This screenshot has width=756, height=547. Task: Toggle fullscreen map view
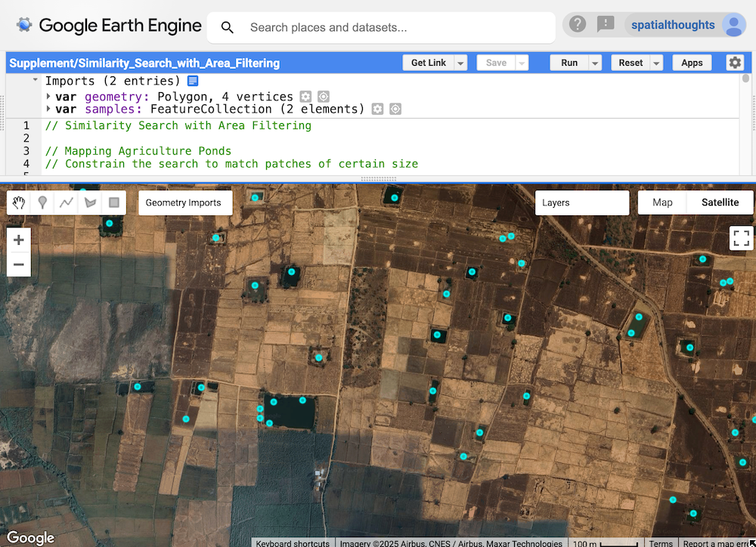click(742, 238)
